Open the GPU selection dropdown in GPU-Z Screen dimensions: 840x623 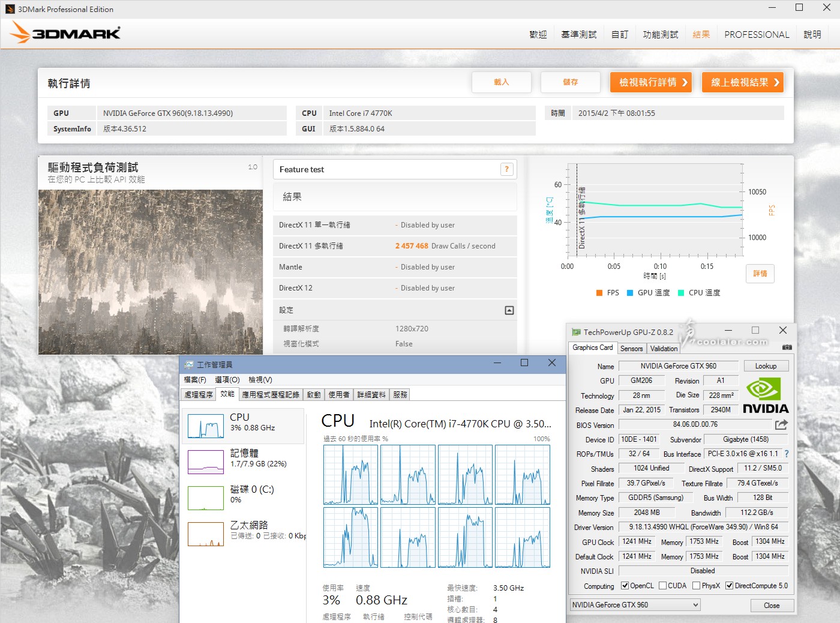click(x=635, y=605)
